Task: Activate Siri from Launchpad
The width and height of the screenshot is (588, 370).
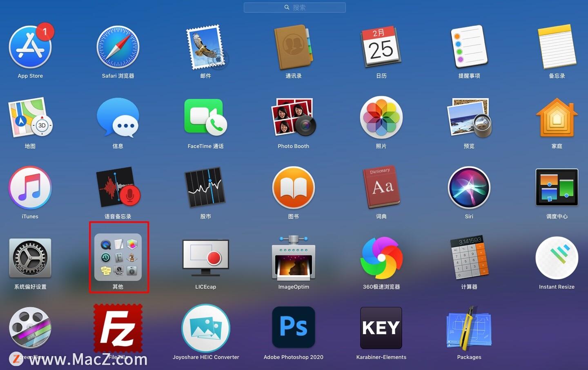Action: pyautogui.click(x=469, y=188)
